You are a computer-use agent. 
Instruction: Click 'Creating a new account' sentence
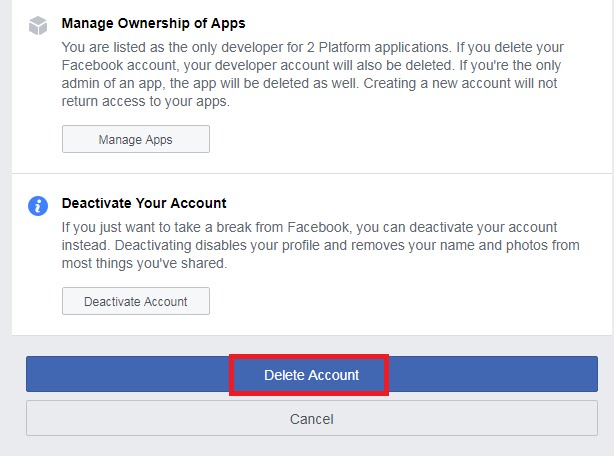point(437,83)
